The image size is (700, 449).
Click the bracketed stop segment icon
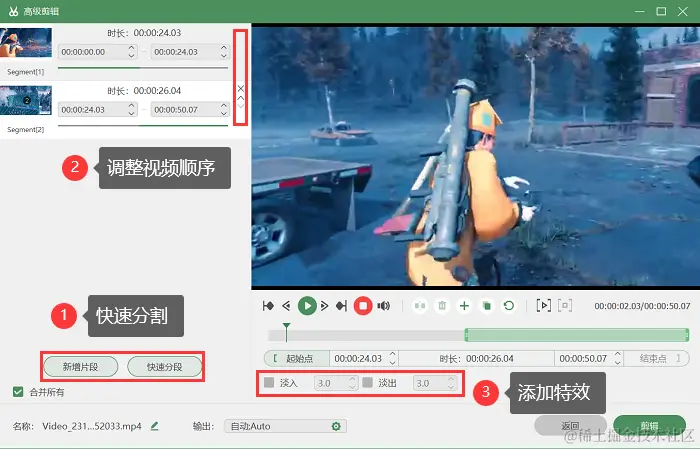pyautogui.click(x=565, y=306)
